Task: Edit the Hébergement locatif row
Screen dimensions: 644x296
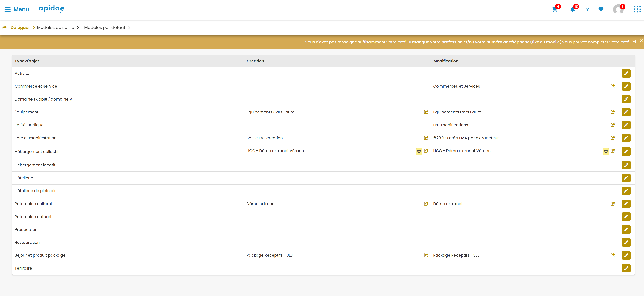Action: (x=626, y=165)
